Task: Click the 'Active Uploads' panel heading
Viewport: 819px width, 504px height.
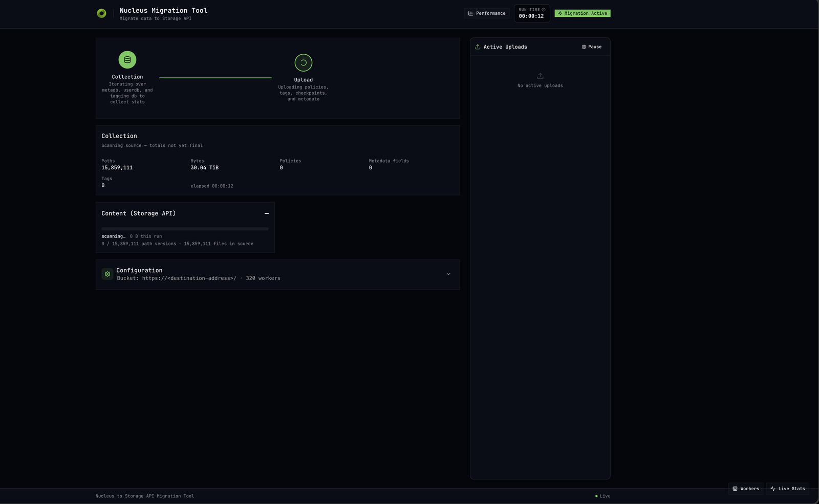Action: 505,47
